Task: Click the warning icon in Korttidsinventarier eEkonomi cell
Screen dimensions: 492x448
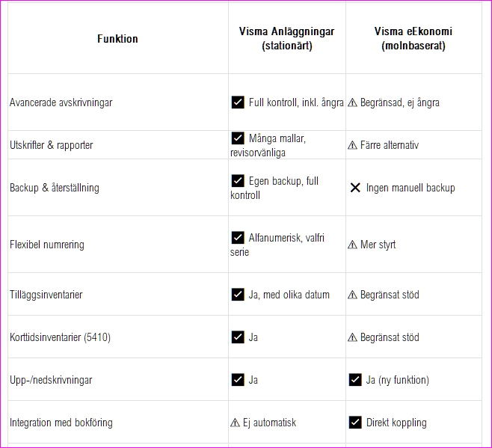Action: pos(352,337)
